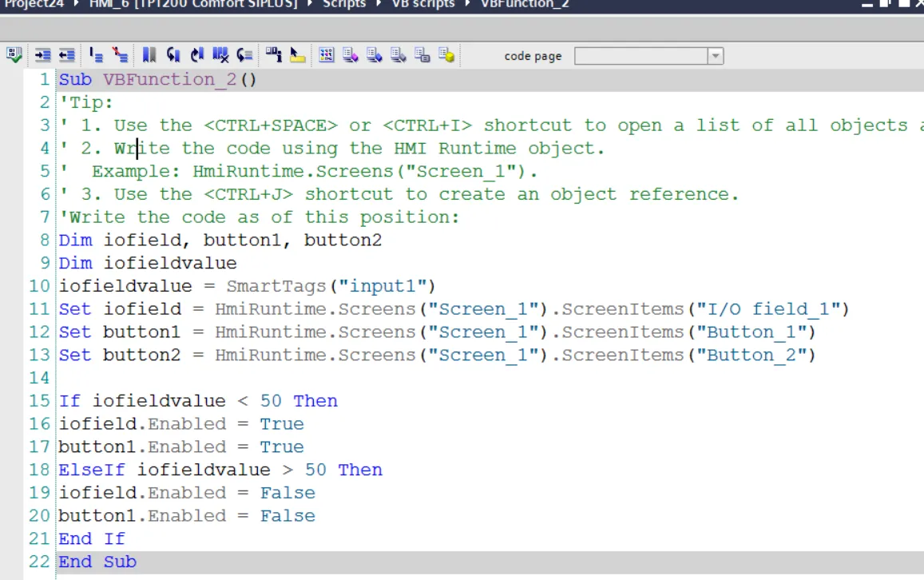This screenshot has height=580, width=924.
Task: Click the End If line
Action: [91, 539]
